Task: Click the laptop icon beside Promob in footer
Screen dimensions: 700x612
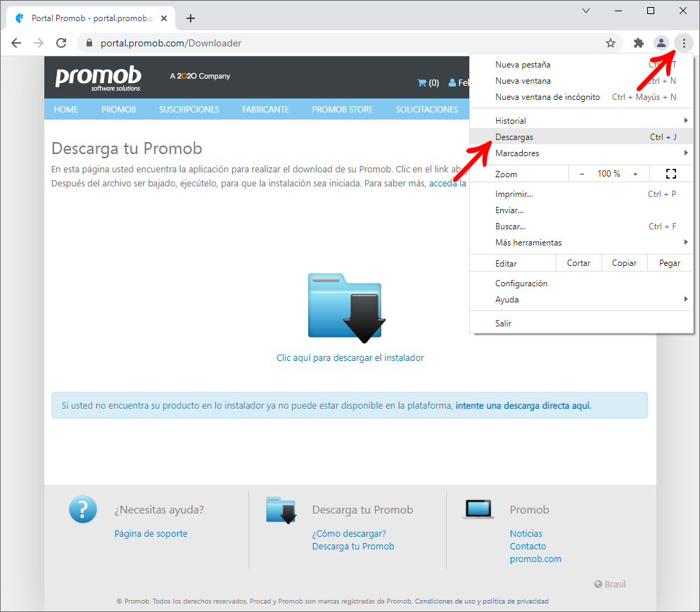Action: [x=478, y=509]
